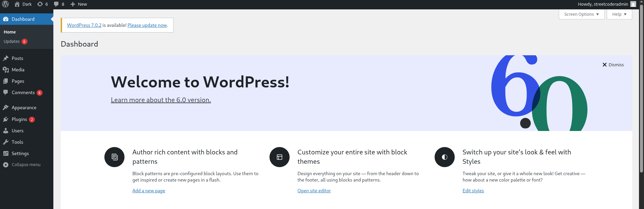This screenshot has height=209, width=644.
Task: Dismiss the welcome panel
Action: pyautogui.click(x=613, y=65)
